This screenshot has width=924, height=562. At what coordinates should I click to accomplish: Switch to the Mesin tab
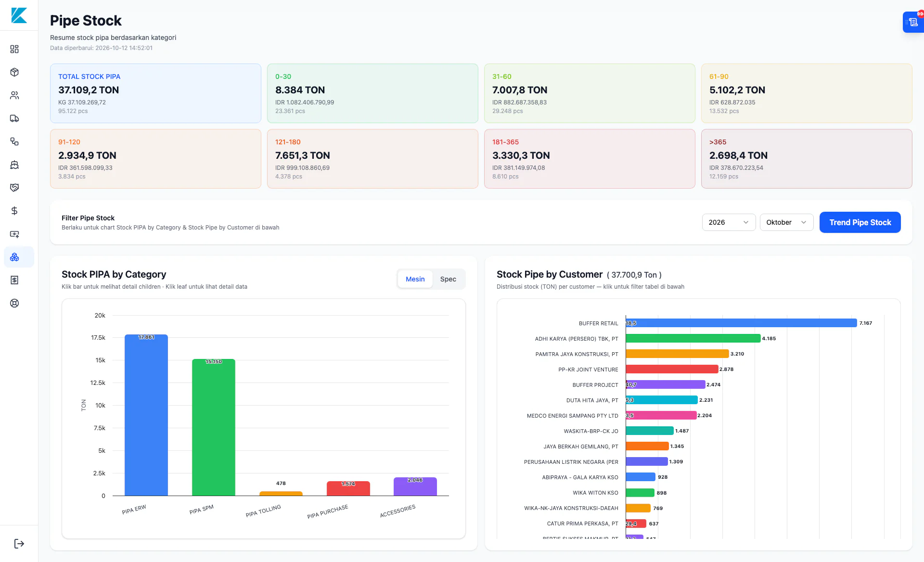click(415, 279)
